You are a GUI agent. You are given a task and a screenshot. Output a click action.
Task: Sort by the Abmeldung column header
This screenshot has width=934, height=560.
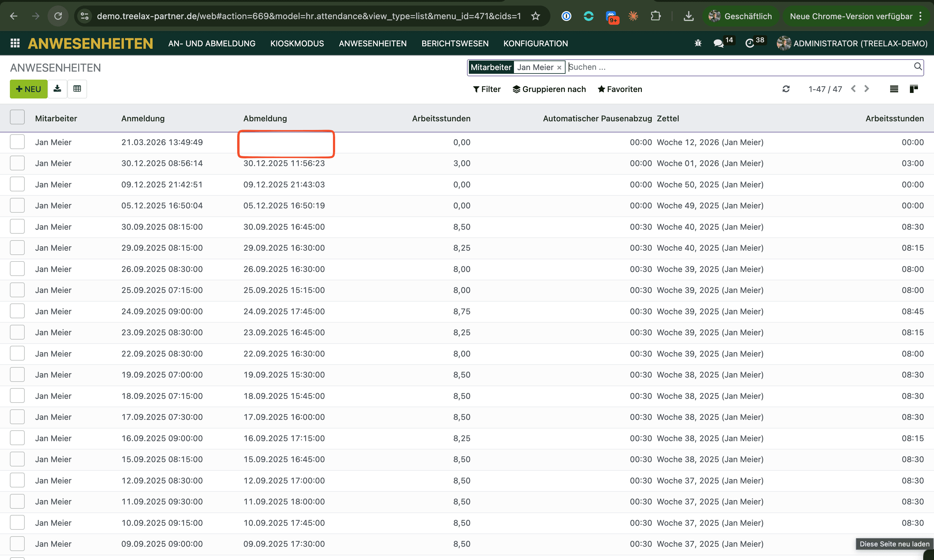point(265,119)
